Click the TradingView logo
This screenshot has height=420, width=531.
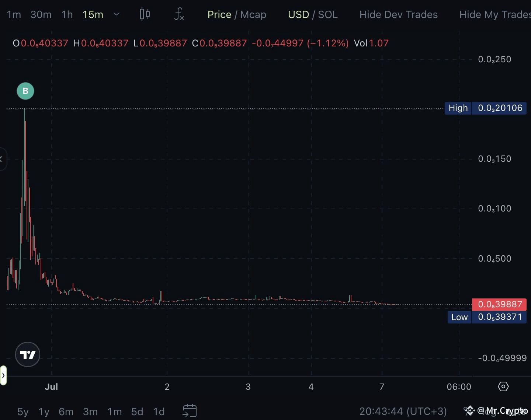point(27,354)
